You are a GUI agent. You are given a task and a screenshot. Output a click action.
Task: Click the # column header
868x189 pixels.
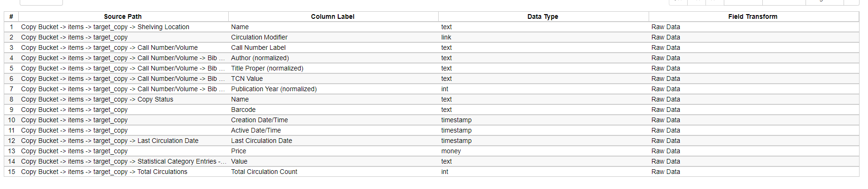(11, 16)
